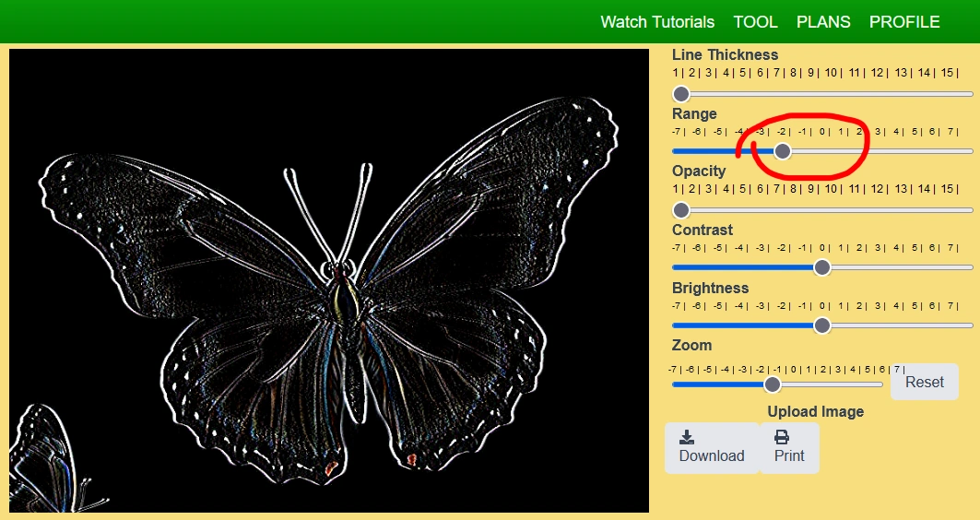Click the Opacity slider handle
This screenshot has height=520, width=980.
point(681,210)
